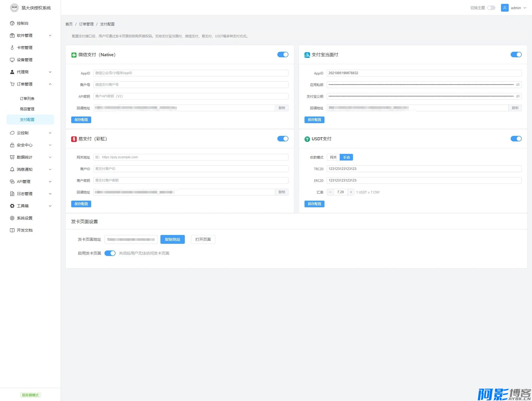Click the 系统设置 gear icon
This screenshot has width=532, height=401.
coord(12,218)
